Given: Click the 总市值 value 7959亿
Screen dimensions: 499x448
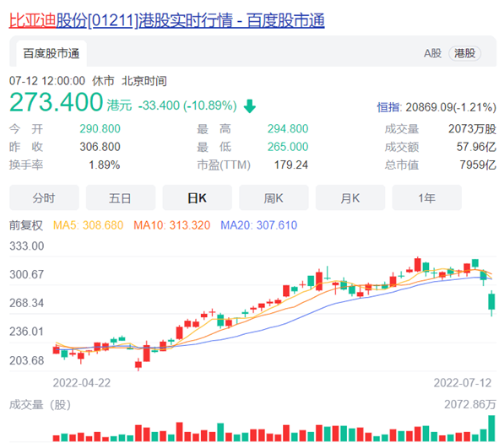Looking at the screenshot, I should 478,165.
